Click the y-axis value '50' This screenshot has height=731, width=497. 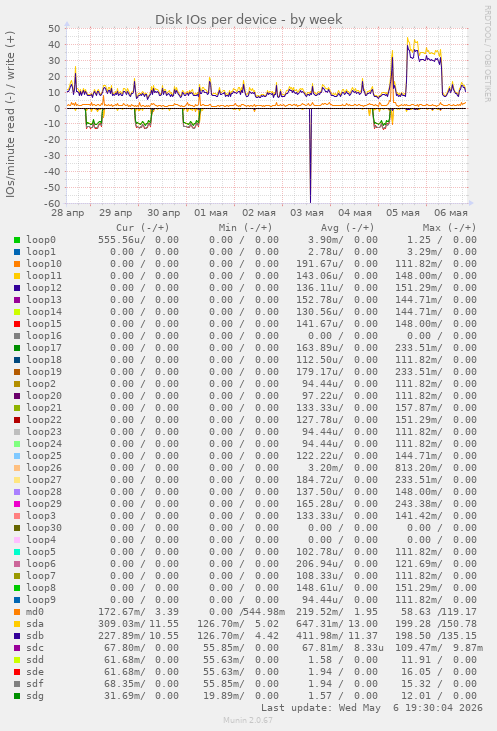coord(54,28)
